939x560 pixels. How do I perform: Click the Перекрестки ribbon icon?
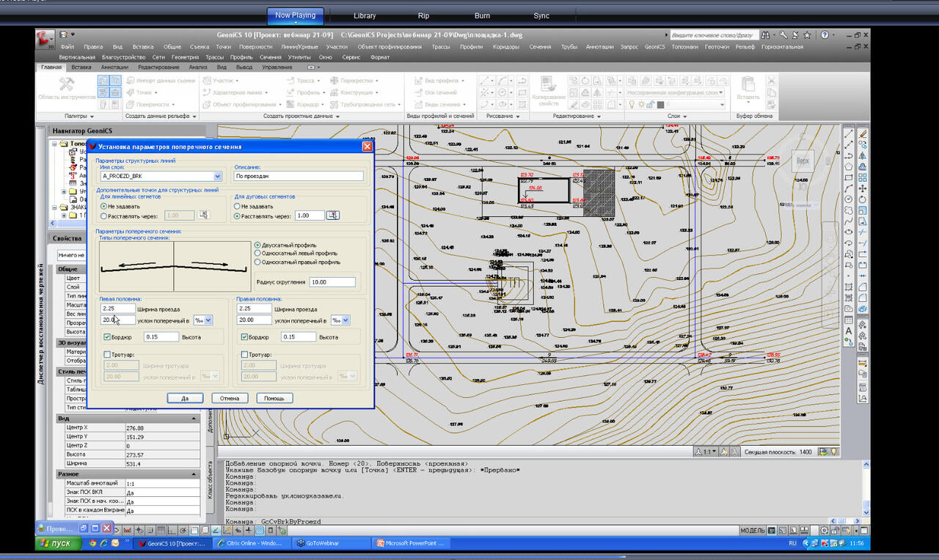(x=335, y=81)
